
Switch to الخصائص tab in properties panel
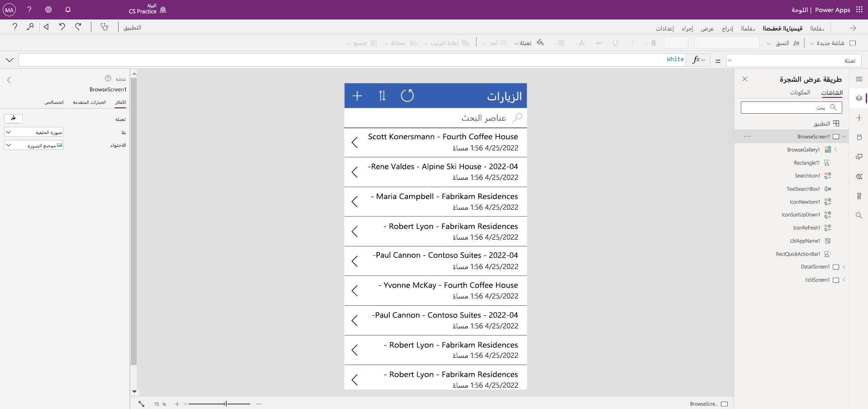[x=54, y=102]
